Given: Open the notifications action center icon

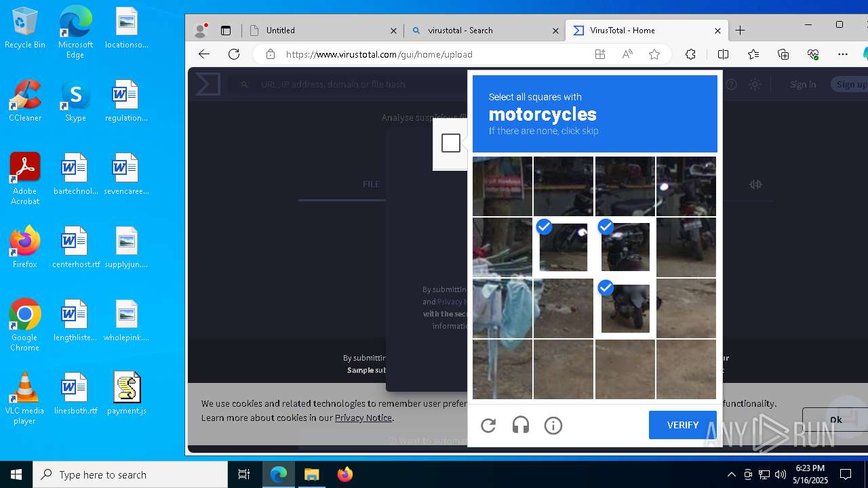Looking at the screenshot, I should (846, 474).
